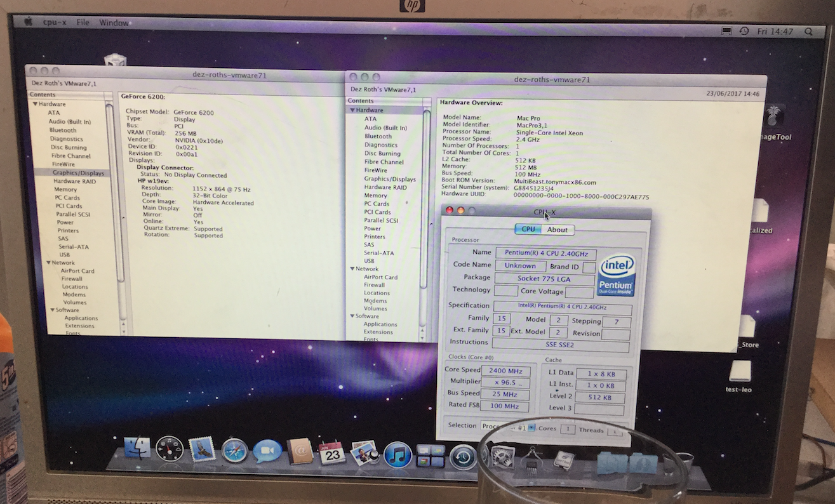Select Bluetooth in right profiler sidebar
Viewport: 835px width, 504px height.
click(378, 136)
